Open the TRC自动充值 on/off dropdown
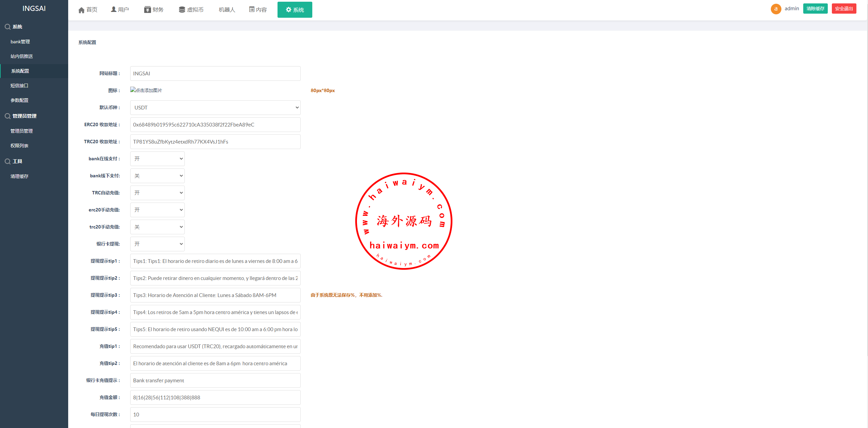Image resolution: width=868 pixels, height=428 pixels. click(157, 193)
